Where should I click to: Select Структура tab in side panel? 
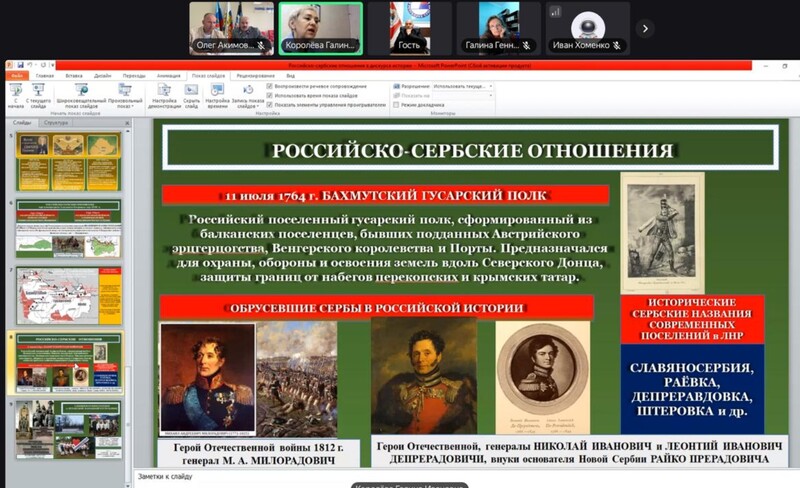[x=56, y=123]
